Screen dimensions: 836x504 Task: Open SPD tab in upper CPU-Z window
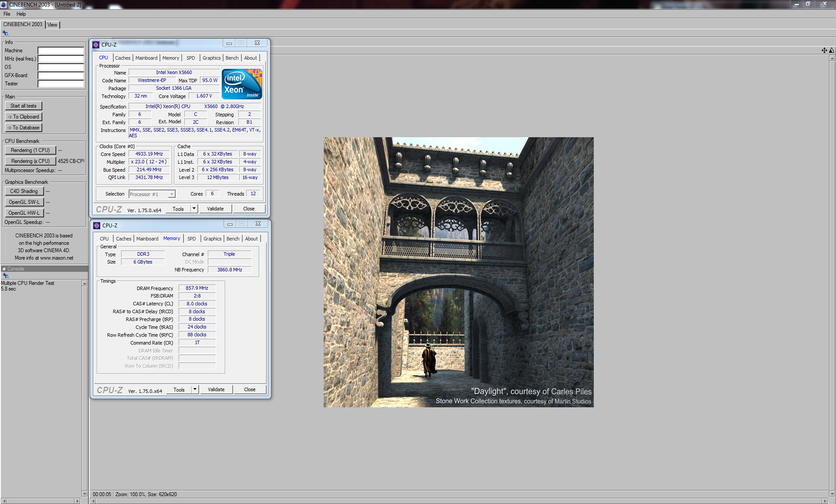coord(191,58)
